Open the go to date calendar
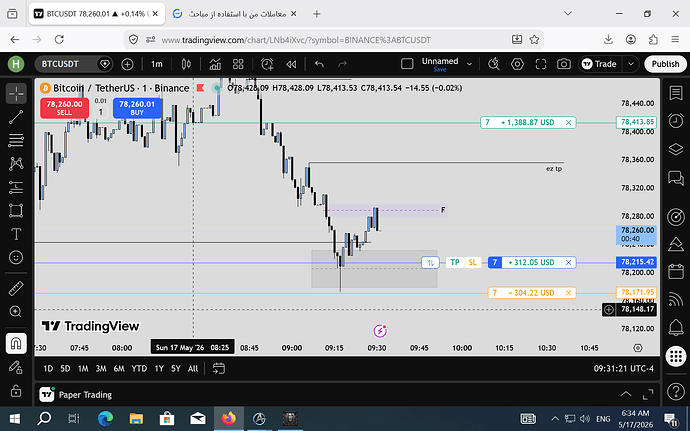This screenshot has width=690, height=431. tap(218, 368)
